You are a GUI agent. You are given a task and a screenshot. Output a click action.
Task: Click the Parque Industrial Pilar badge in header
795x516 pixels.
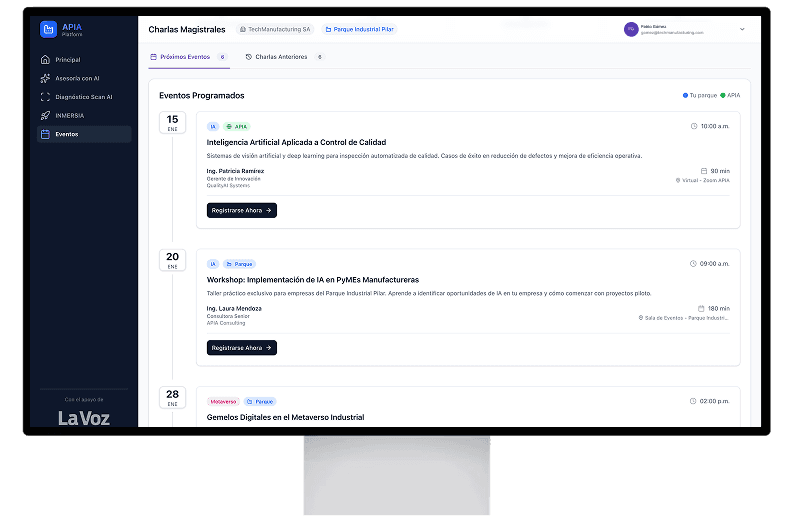(358, 30)
